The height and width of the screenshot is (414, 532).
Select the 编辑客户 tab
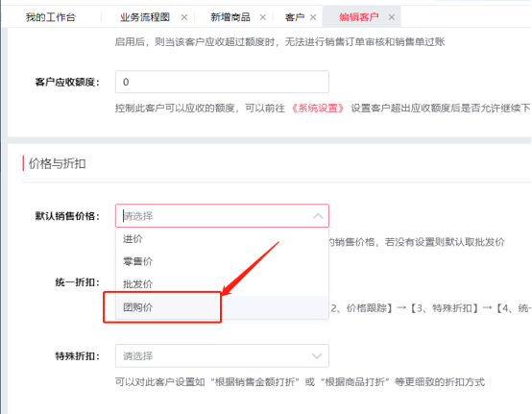point(359,17)
